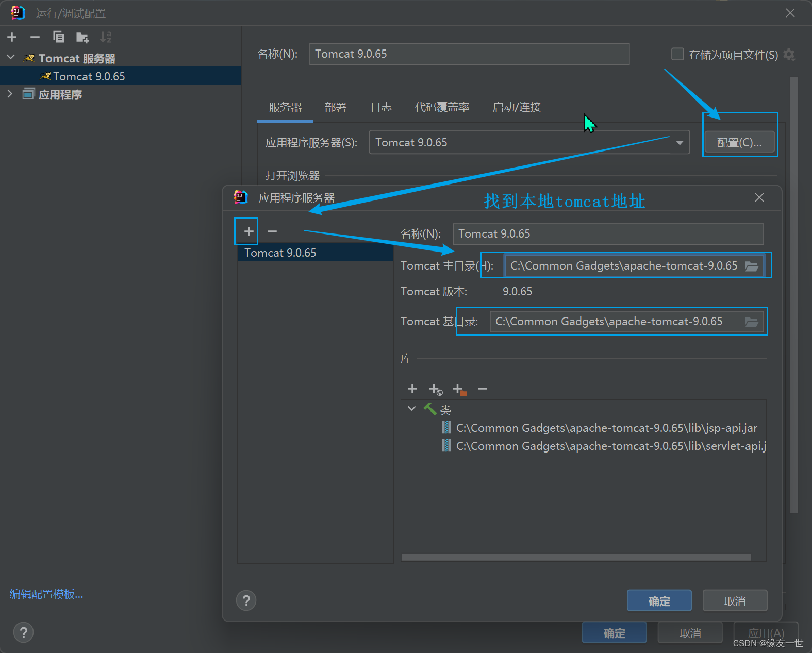Remove selected run configuration with minus icon
Screen dimensions: 812x653
pyautogui.click(x=35, y=37)
